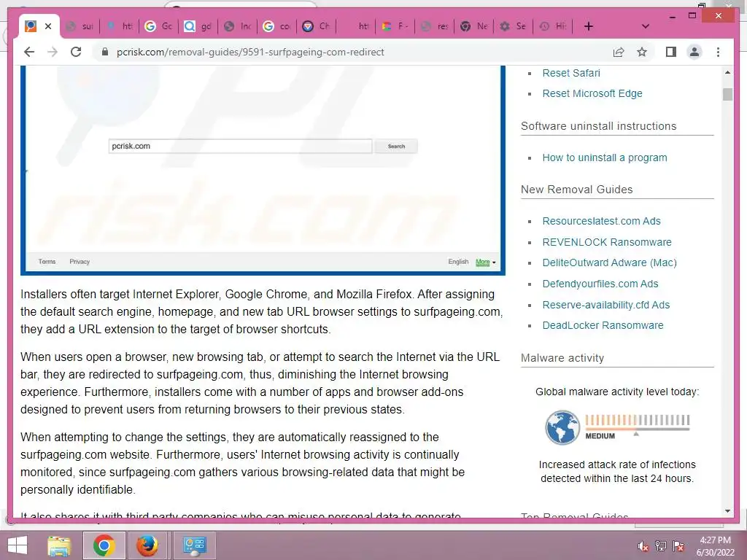Open the More dropdown in screenshot footer
Screen dimensions: 747x560
click(485, 262)
